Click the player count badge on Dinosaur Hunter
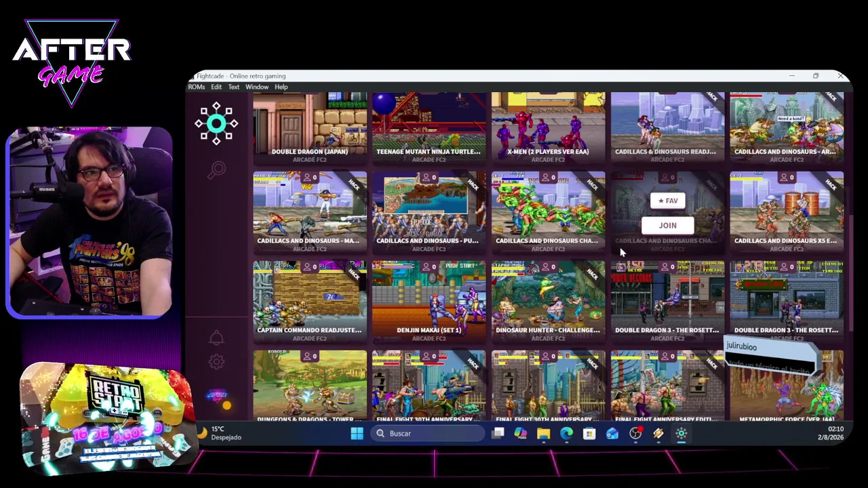The height and width of the screenshot is (488, 868). click(549, 267)
